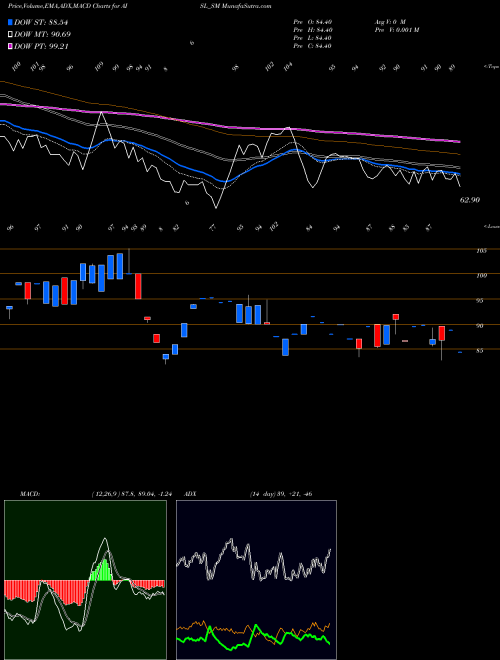Click the 85 price axis label
The height and width of the screenshot is (660, 500).
click(x=481, y=351)
